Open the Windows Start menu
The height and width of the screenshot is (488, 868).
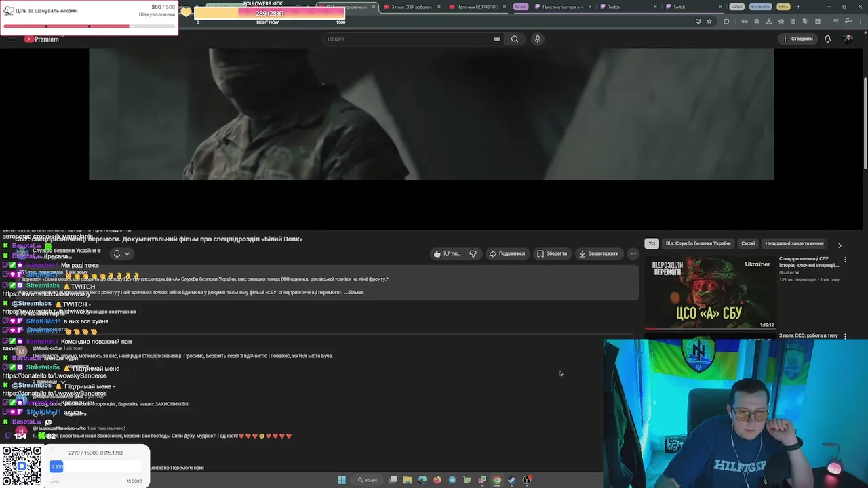[x=342, y=480]
